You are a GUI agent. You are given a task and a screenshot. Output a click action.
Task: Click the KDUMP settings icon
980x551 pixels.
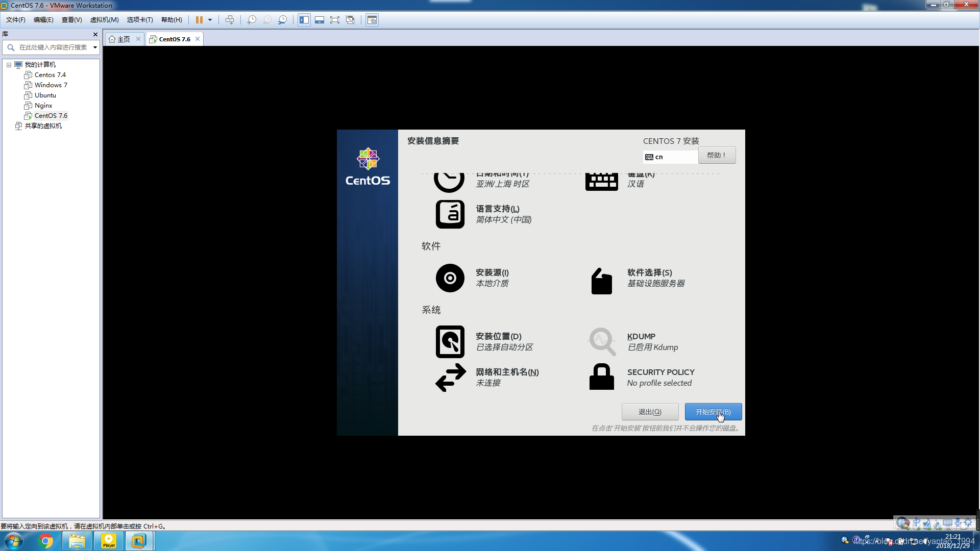(x=602, y=341)
